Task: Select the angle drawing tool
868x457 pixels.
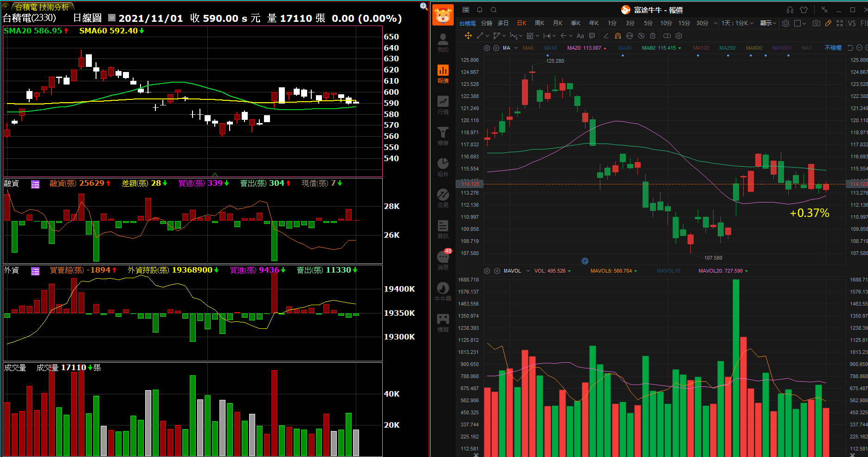Action: coord(606,36)
